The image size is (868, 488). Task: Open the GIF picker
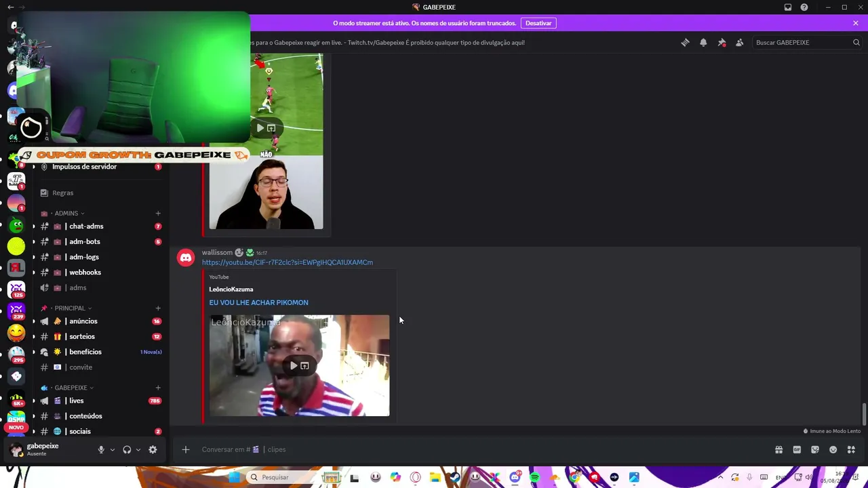coord(797,449)
